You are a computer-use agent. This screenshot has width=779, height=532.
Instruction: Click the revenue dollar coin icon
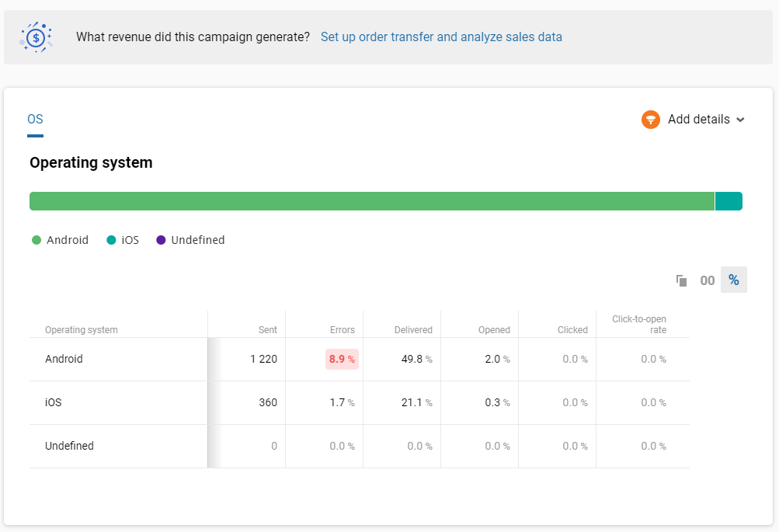pos(37,37)
